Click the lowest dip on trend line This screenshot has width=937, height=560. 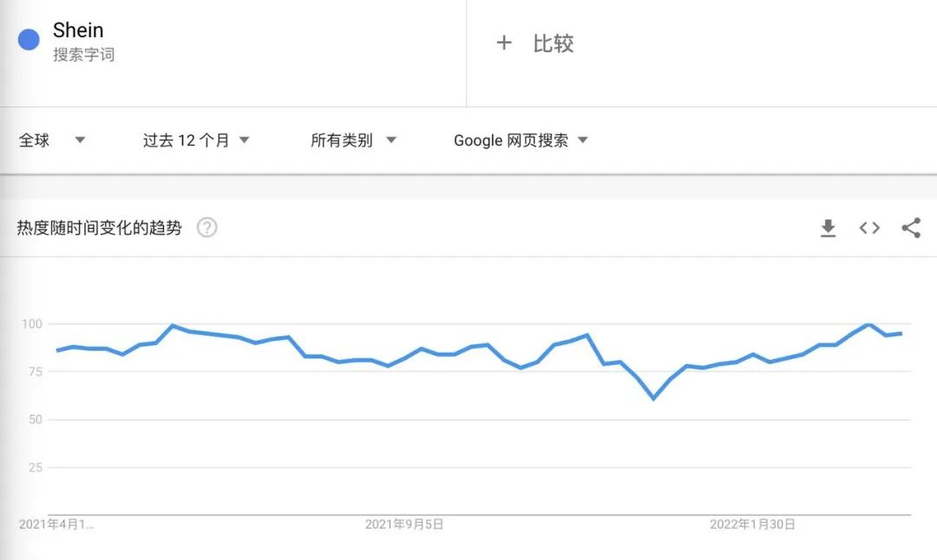point(653,398)
